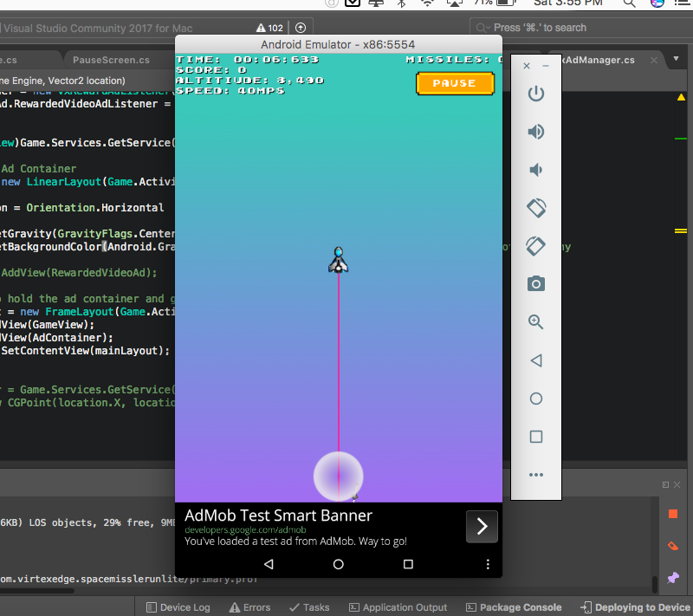
Task: Rotate emulator device left
Action: pos(536,208)
